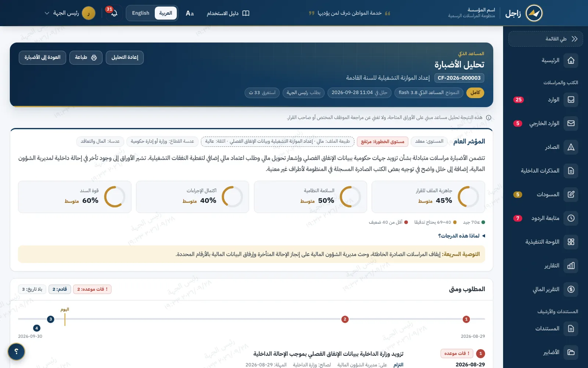Screen dimensions: 588x368
Task: Open the المسودات drafts pencil icon
Action: 571,194
